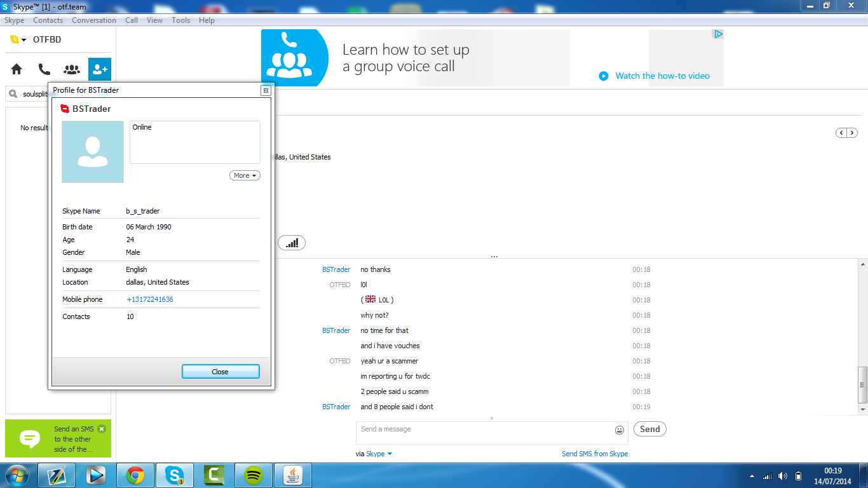Viewport: 868px width, 488px height.
Task: Open the Windows Start menu
Action: coord(17,475)
